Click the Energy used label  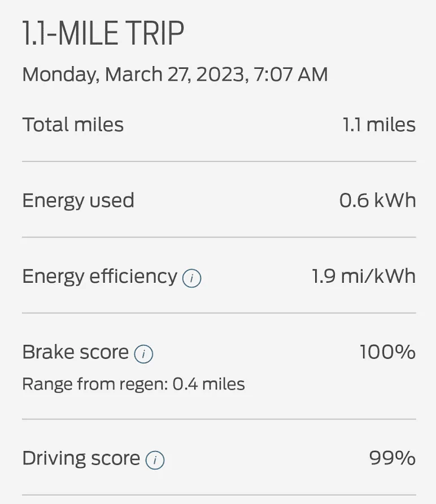pos(78,200)
